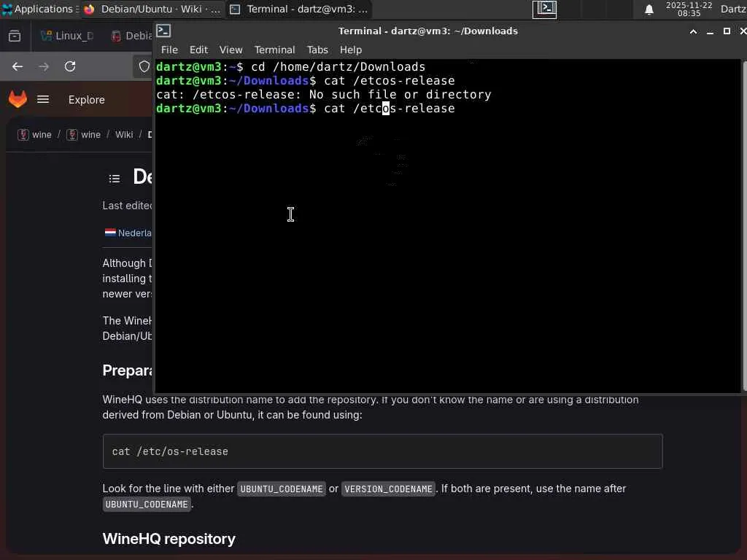Open the Edit menu in Terminal

tap(198, 50)
